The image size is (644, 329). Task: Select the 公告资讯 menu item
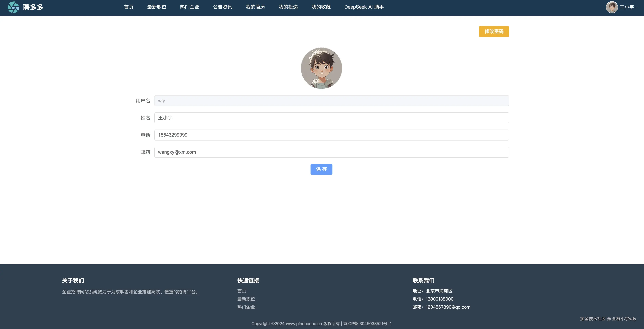click(222, 7)
